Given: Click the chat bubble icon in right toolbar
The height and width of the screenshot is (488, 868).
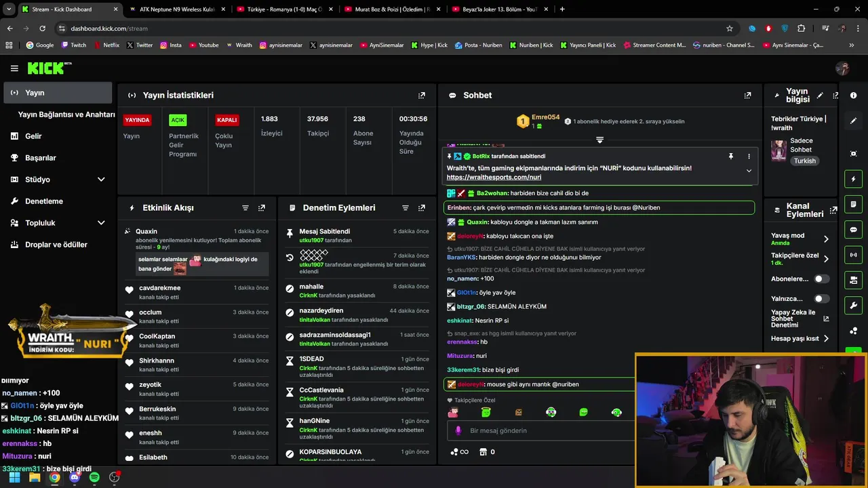Looking at the screenshot, I should (854, 230).
